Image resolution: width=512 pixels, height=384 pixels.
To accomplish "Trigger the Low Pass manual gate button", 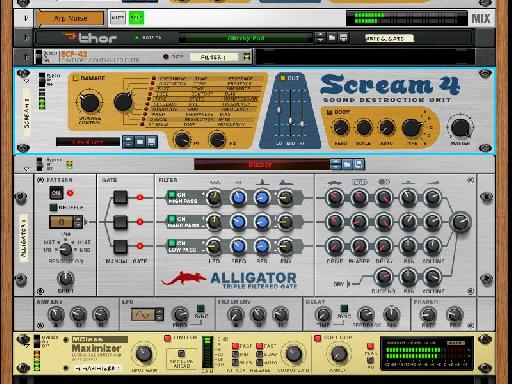I will pyautogui.click(x=120, y=247).
